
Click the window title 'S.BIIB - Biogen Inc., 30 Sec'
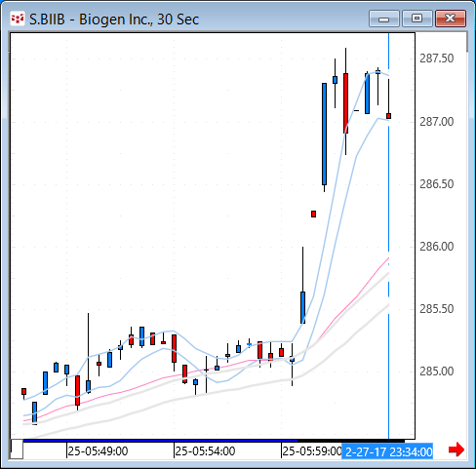pos(114,20)
